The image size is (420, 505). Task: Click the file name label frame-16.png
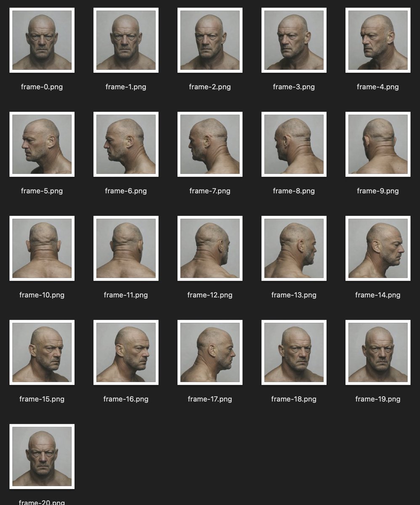pyautogui.click(x=126, y=399)
